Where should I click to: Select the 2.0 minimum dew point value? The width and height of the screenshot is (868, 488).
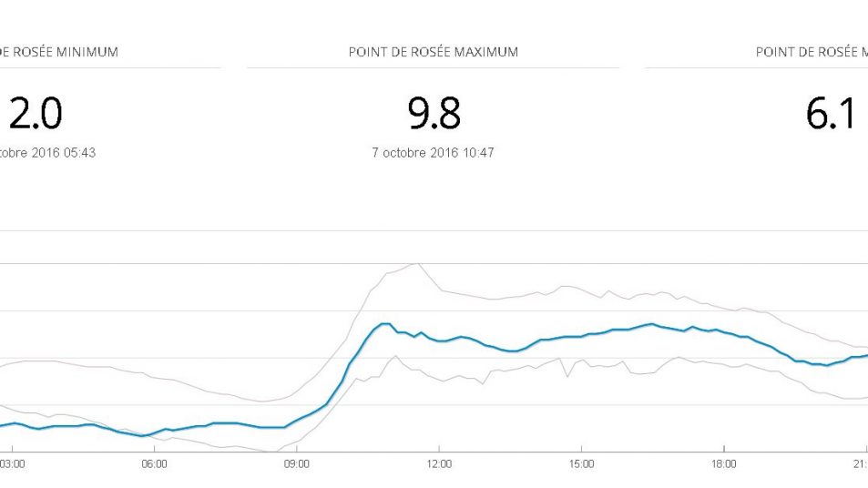[35, 114]
